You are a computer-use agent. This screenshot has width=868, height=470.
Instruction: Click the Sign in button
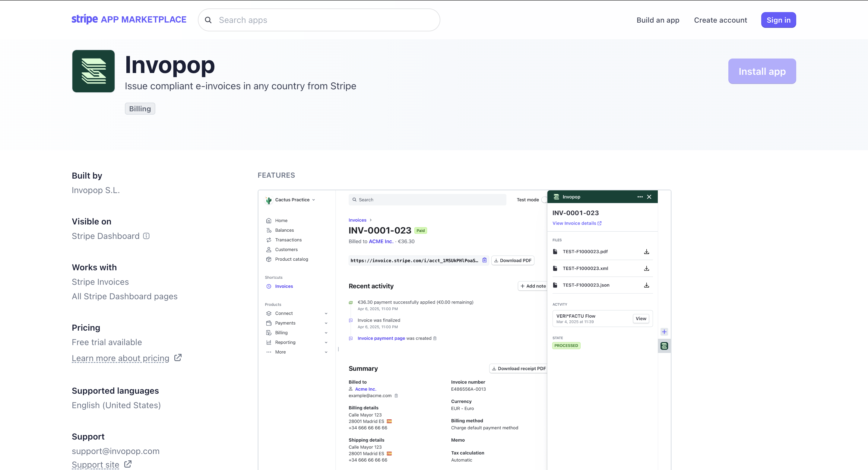(778, 20)
